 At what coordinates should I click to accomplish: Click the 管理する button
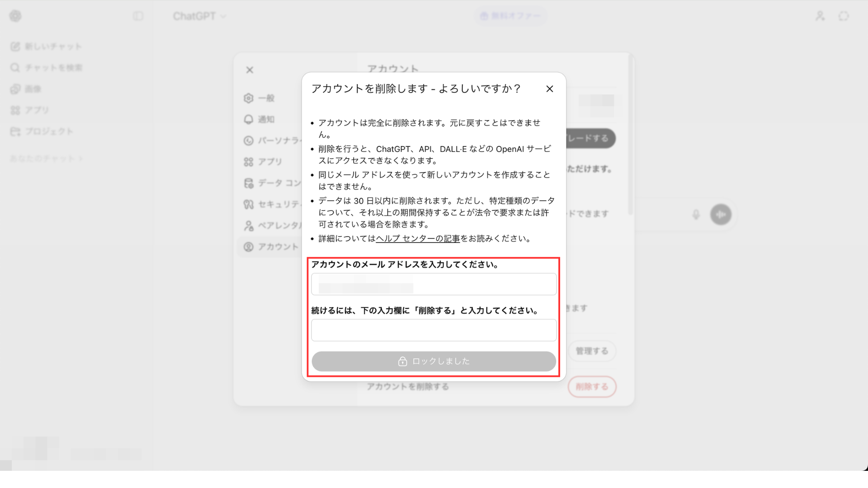click(592, 351)
